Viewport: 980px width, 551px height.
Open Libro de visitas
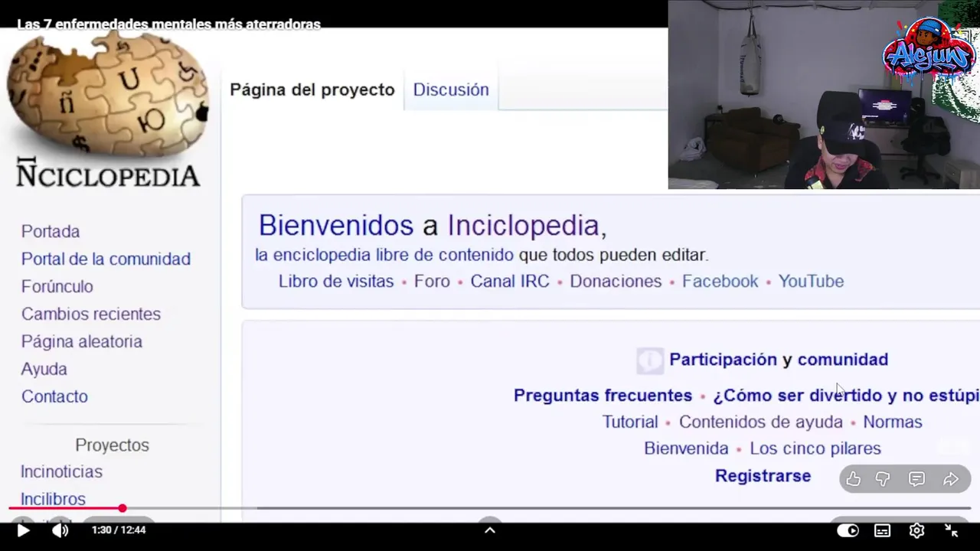point(336,281)
